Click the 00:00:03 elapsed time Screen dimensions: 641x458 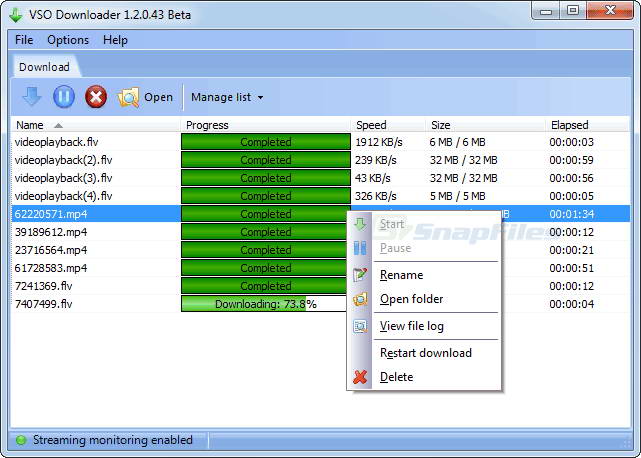571,142
